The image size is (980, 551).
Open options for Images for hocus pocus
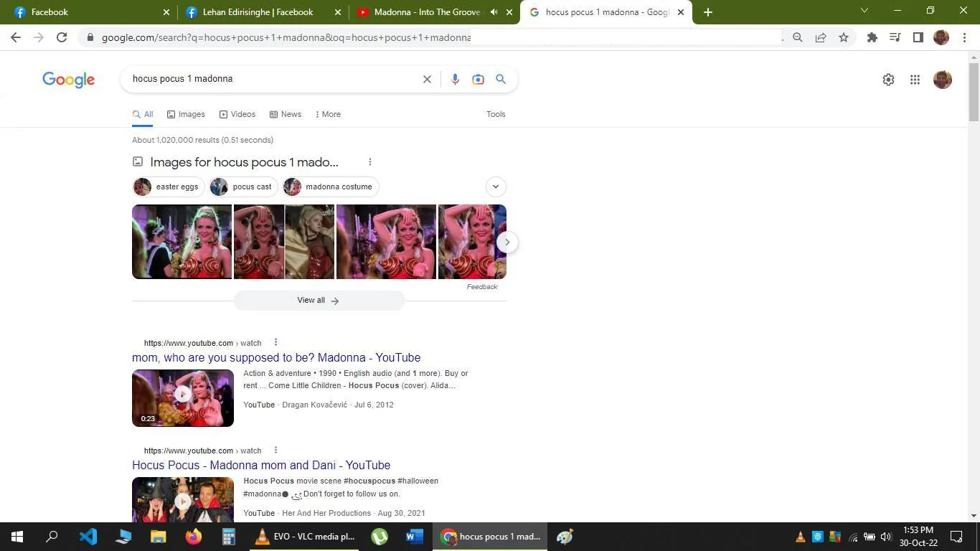tap(369, 162)
